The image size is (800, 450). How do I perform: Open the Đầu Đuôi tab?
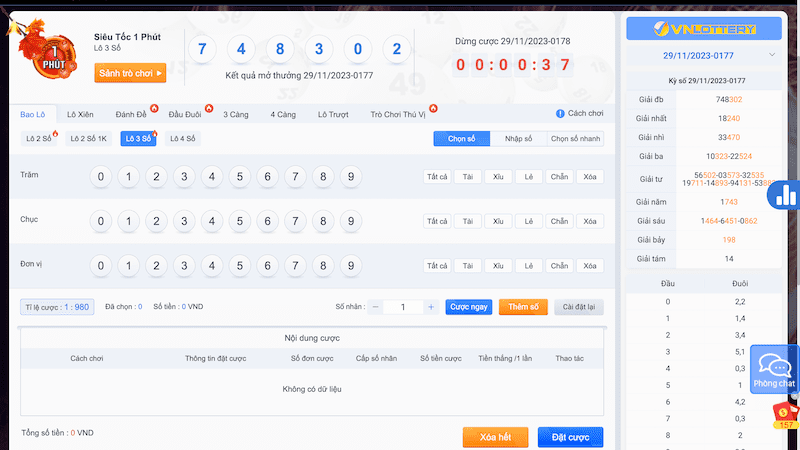(186, 115)
